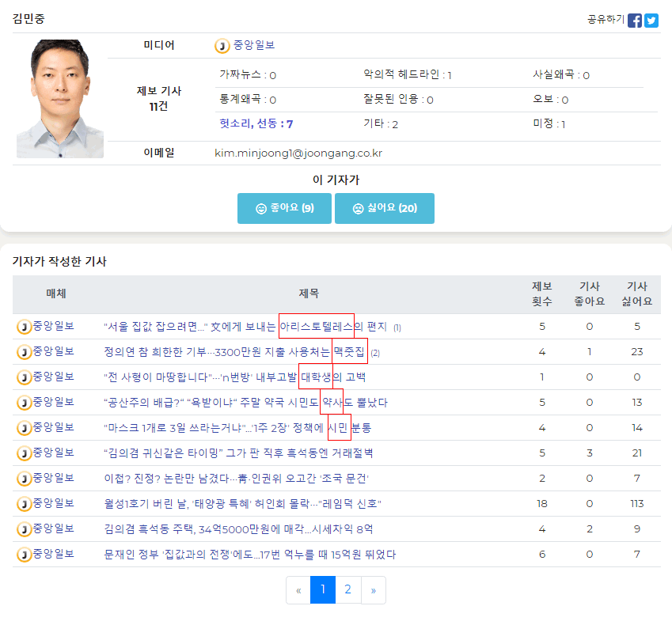This screenshot has height=625, width=672.
Task: Click the 중앙일보 icon in the 귀신같은 타이밍 row
Action: [x=24, y=453]
